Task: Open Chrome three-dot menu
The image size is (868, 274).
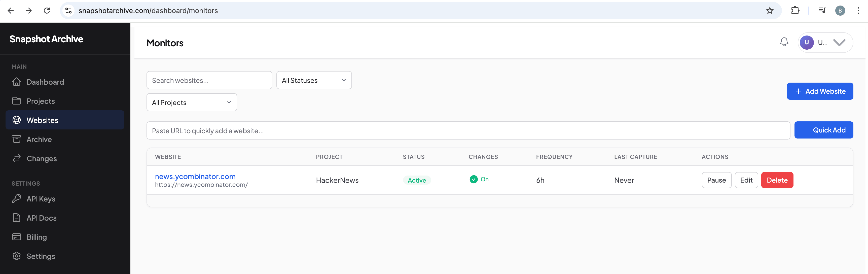Action: pyautogui.click(x=858, y=10)
